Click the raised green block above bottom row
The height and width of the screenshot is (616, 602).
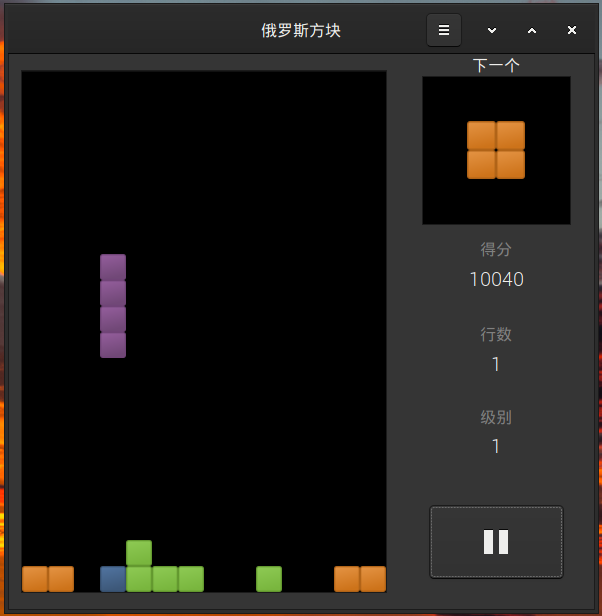pyautogui.click(x=139, y=553)
